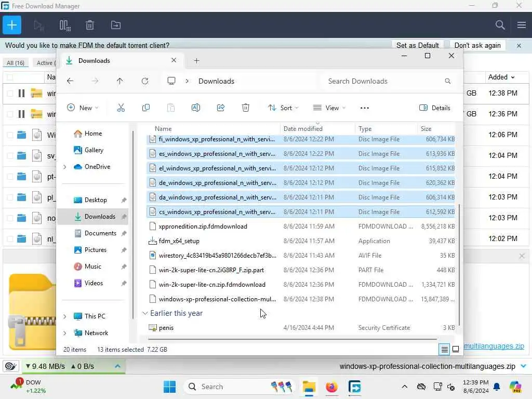Open the notifications bell in system tray
This screenshot has width=532, height=399.
497,387
